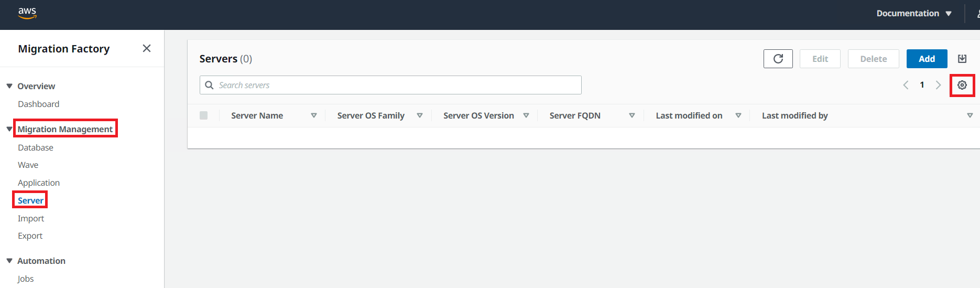Screen dimensions: 980x288
Task: Open Dashboard in the sidebar
Action: click(39, 104)
